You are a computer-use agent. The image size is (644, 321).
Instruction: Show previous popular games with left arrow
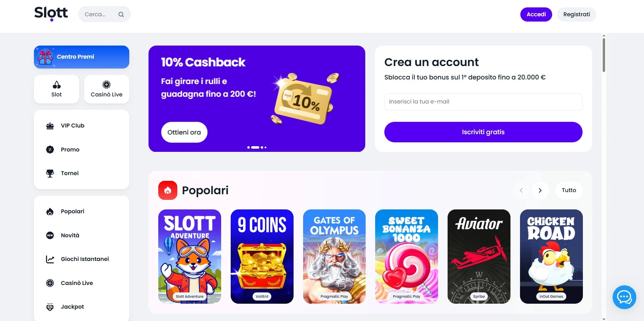pyautogui.click(x=521, y=190)
